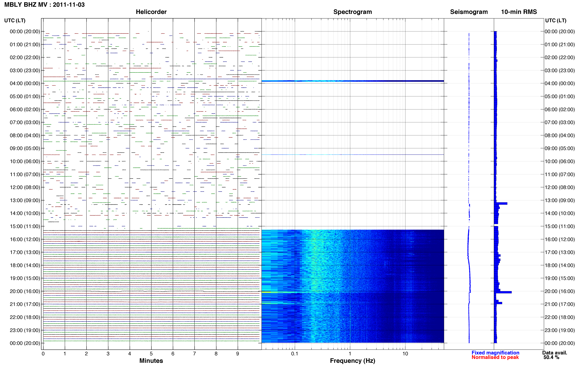Viewport: 588px width, 368px height.
Task: Click the 'Frequency (Hz)' axis label
Action: click(x=352, y=361)
